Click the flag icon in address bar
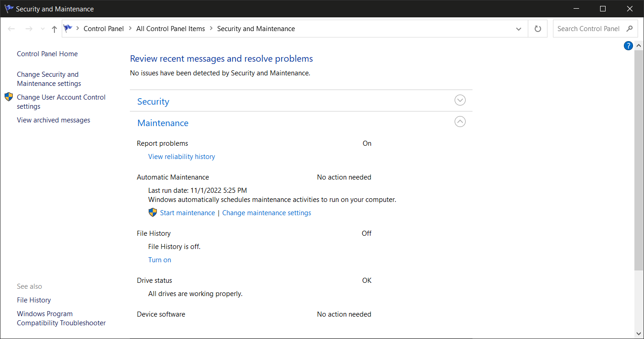Screen dimensions: 644x339 pyautogui.click(x=68, y=28)
